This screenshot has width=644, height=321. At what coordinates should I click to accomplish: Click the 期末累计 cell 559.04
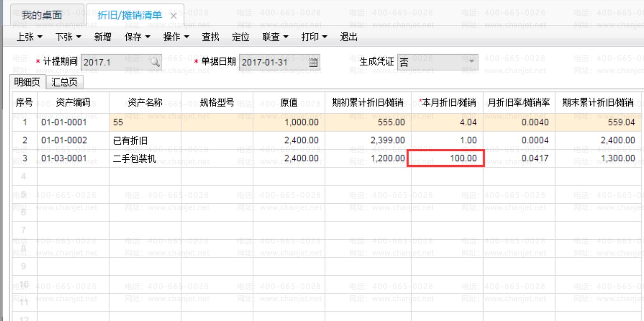coord(598,122)
